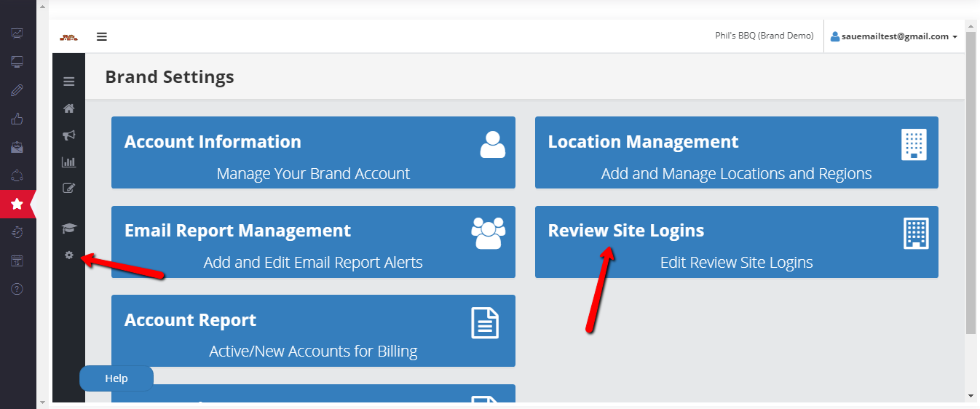Expand the sauemailtest@gmail.com user dropdown
The image size is (980, 409).
[x=894, y=36]
